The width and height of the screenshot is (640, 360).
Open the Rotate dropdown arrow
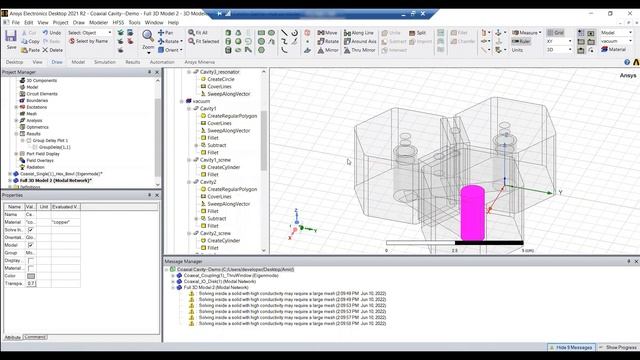182,41
